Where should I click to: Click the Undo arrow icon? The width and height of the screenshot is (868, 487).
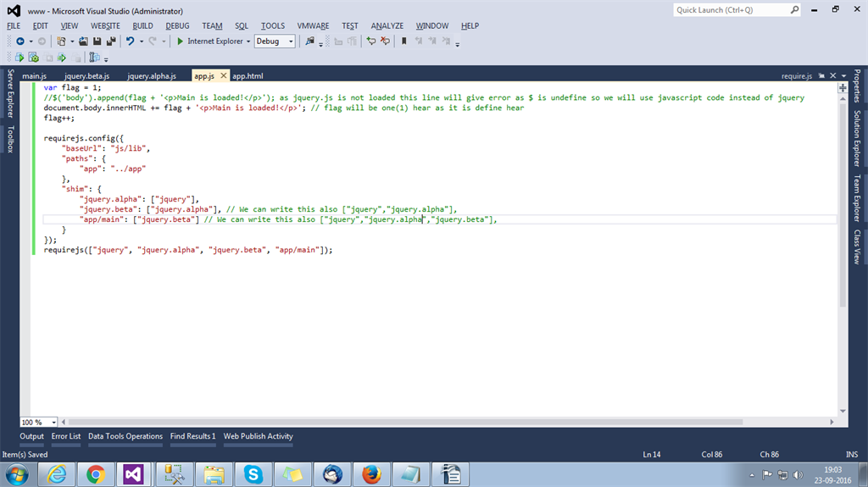click(x=130, y=41)
